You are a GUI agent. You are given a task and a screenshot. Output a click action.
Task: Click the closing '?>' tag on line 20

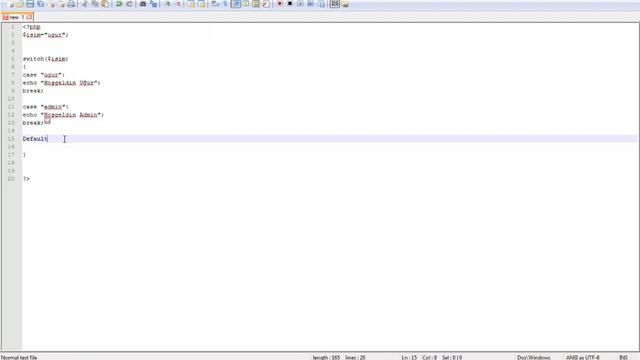pyautogui.click(x=26, y=179)
